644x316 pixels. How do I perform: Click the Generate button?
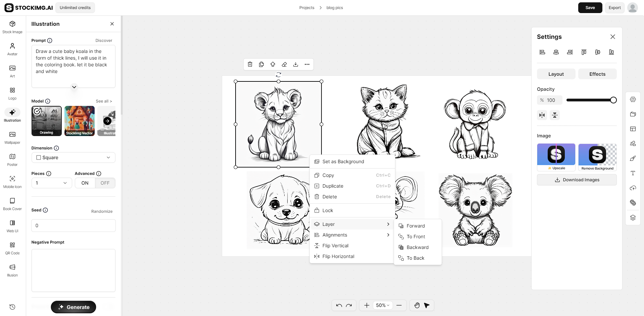point(73,307)
